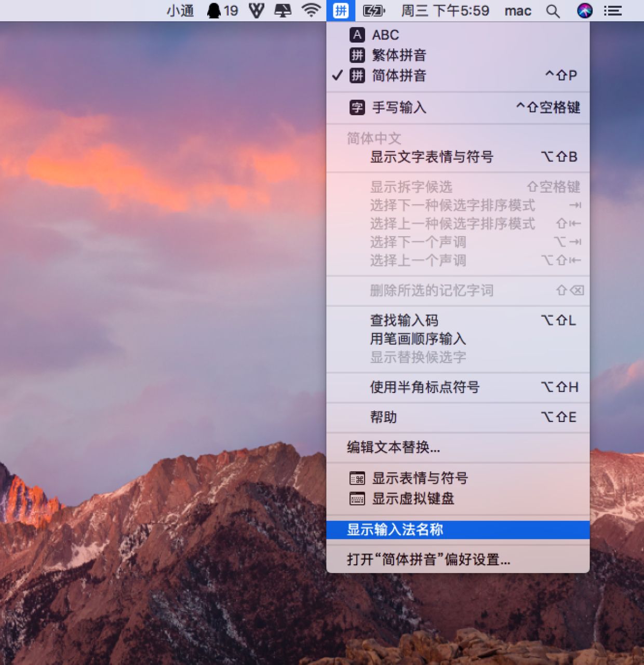644x665 pixels.
Task: Click the 拼 input method menu bar icon
Action: click(x=341, y=10)
